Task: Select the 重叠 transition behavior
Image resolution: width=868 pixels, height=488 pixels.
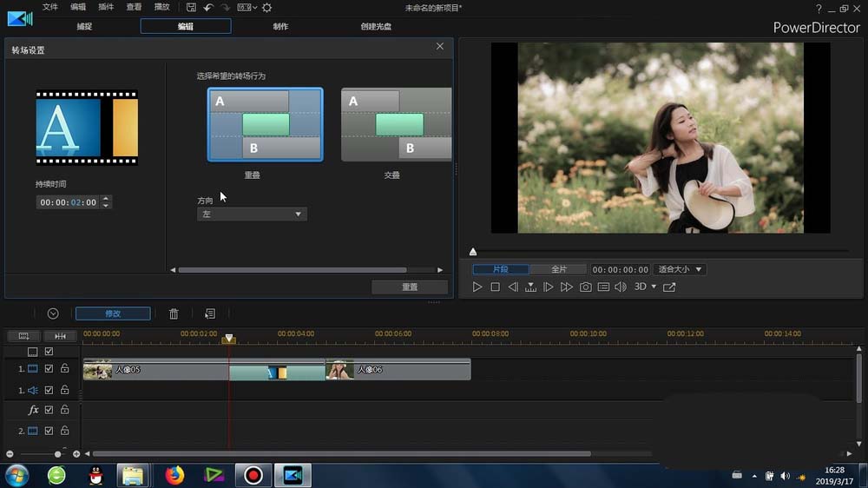Action: click(265, 125)
